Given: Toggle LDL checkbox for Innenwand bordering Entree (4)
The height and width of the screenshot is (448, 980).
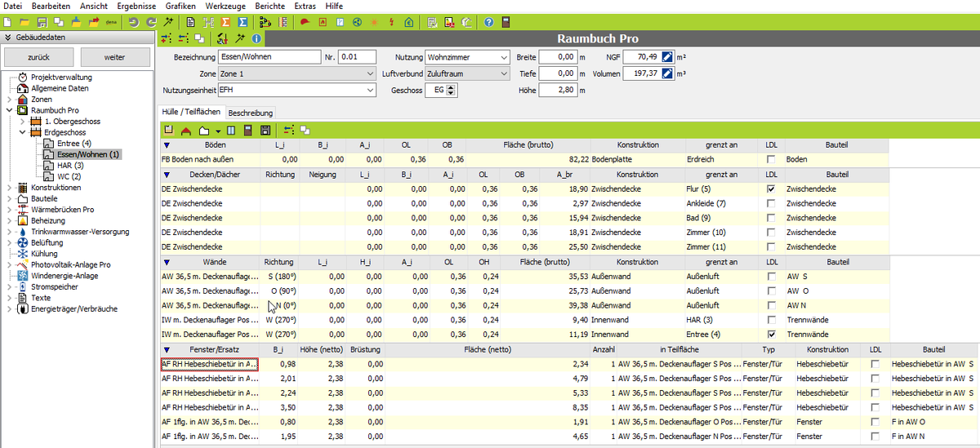Looking at the screenshot, I should (771, 335).
